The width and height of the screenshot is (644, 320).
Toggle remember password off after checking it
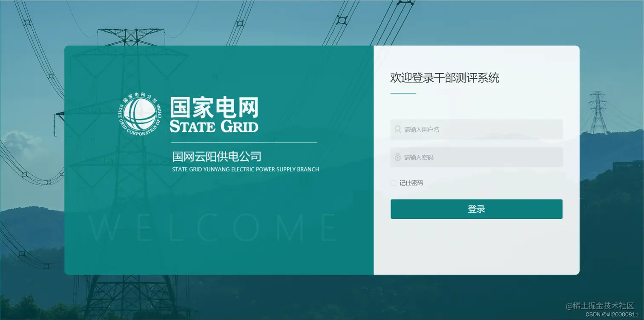pyautogui.click(x=393, y=183)
